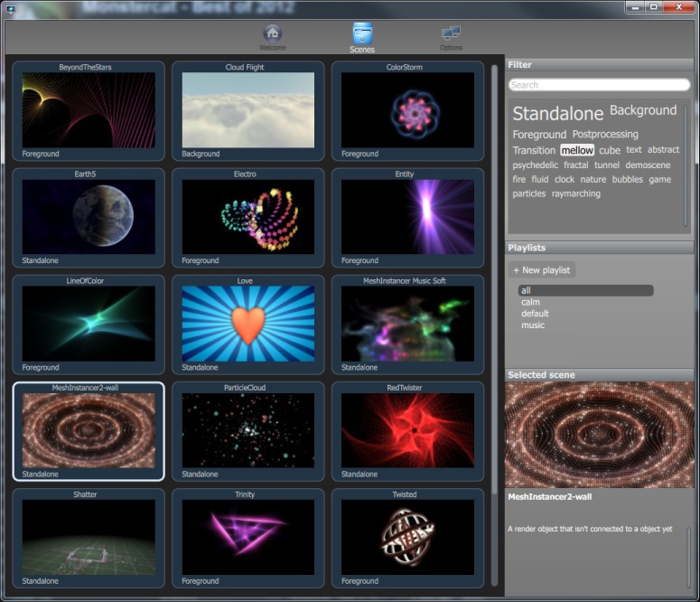
Task: Click the bubbles tag
Action: 627,179
